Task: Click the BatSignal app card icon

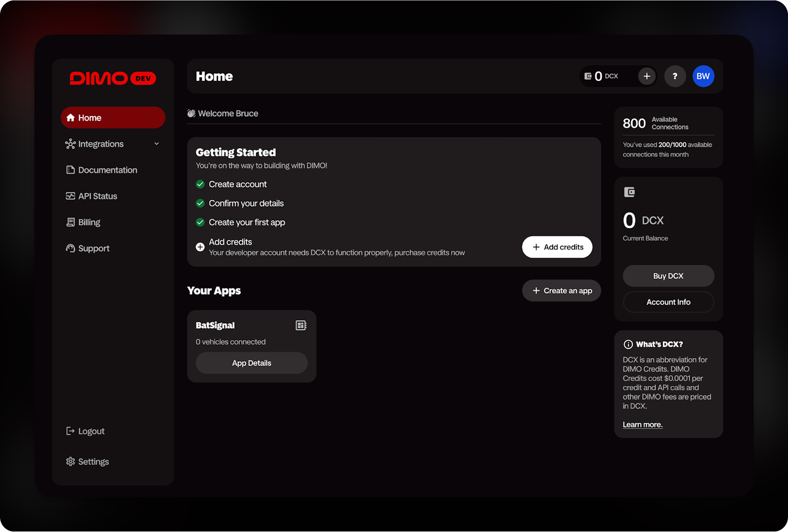Action: tap(301, 325)
